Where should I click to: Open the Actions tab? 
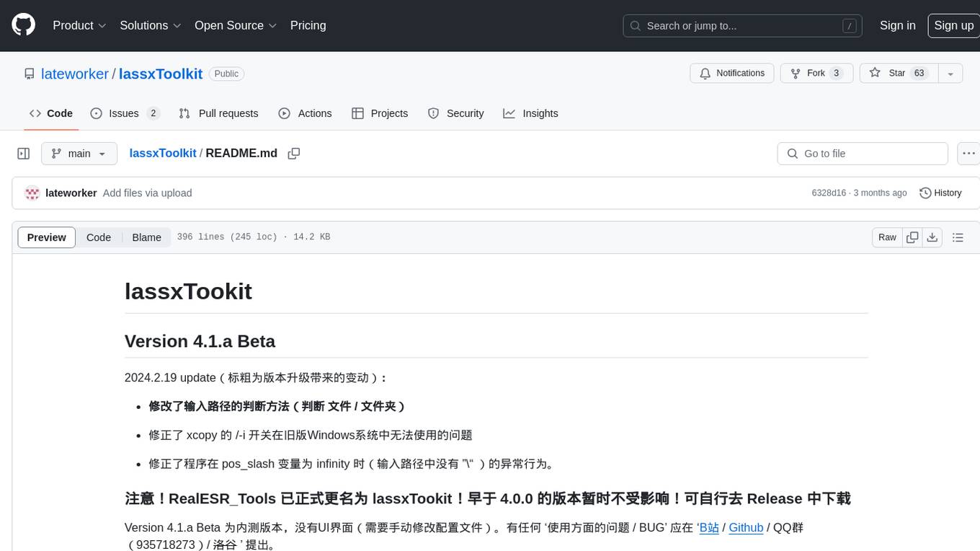[x=305, y=113]
